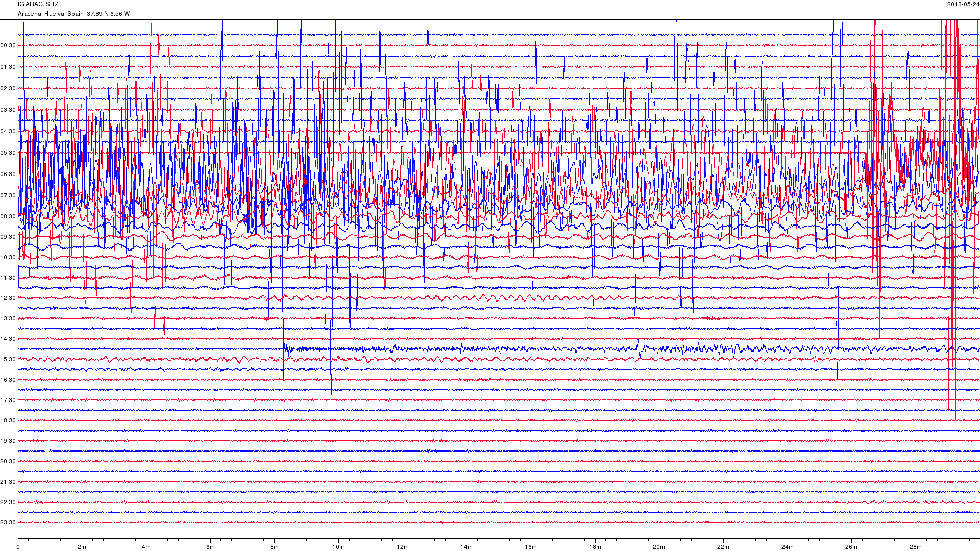980x551 pixels.
Task: Click the 4m axis label
Action: click(146, 547)
